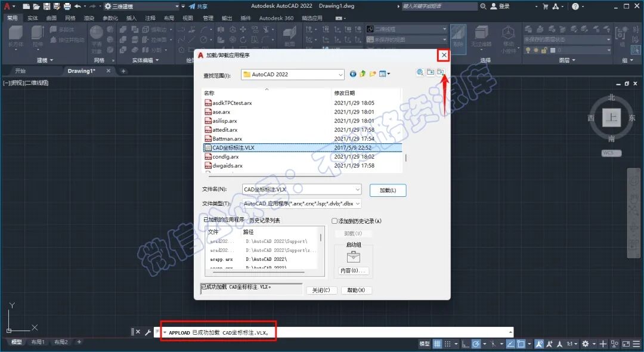The width and height of the screenshot is (644, 352).
Task: Select acapp.arx in the loaded applications list
Action: pyautogui.click(x=221, y=259)
